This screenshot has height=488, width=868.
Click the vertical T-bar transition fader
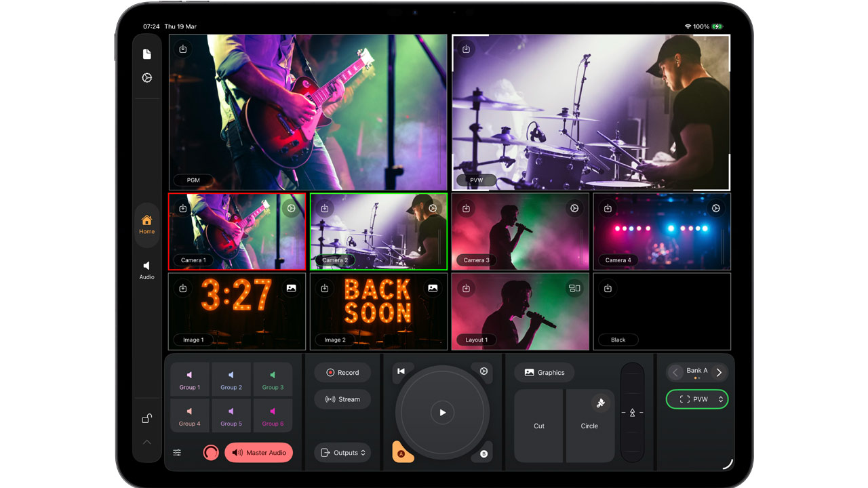(632, 412)
